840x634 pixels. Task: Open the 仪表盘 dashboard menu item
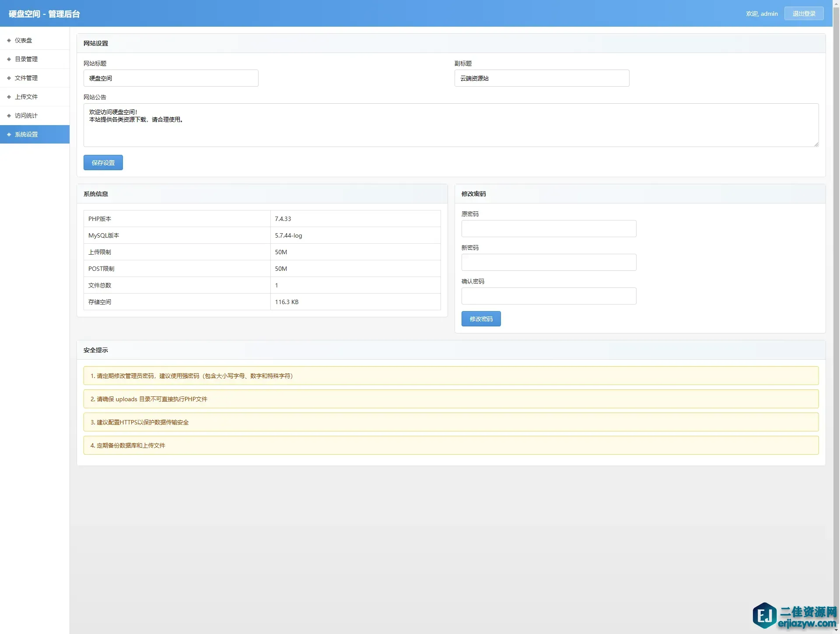(24, 40)
